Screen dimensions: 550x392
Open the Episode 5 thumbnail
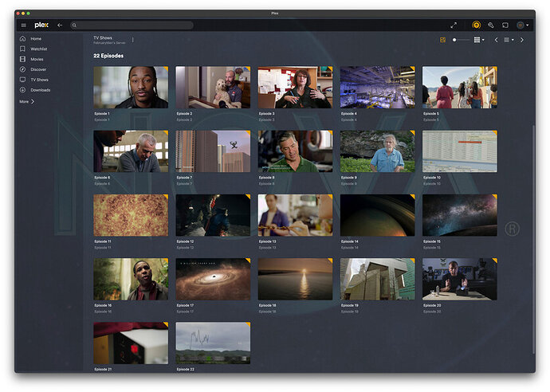coord(459,88)
